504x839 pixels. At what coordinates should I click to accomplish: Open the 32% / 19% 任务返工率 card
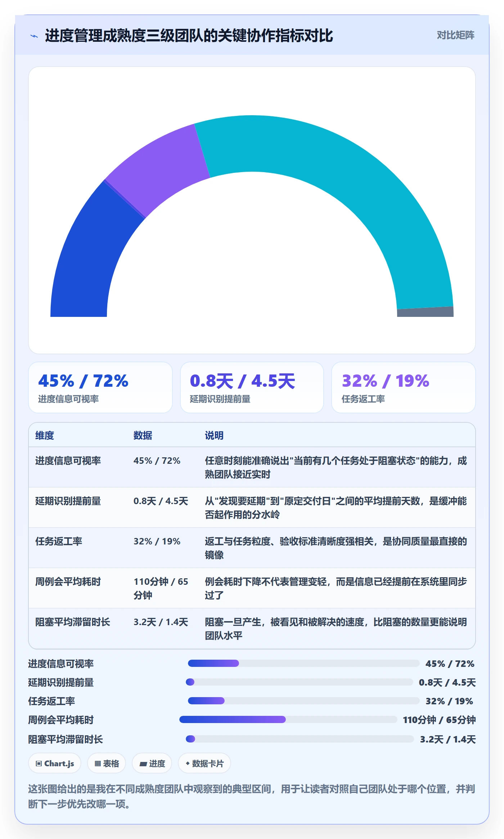(403, 387)
